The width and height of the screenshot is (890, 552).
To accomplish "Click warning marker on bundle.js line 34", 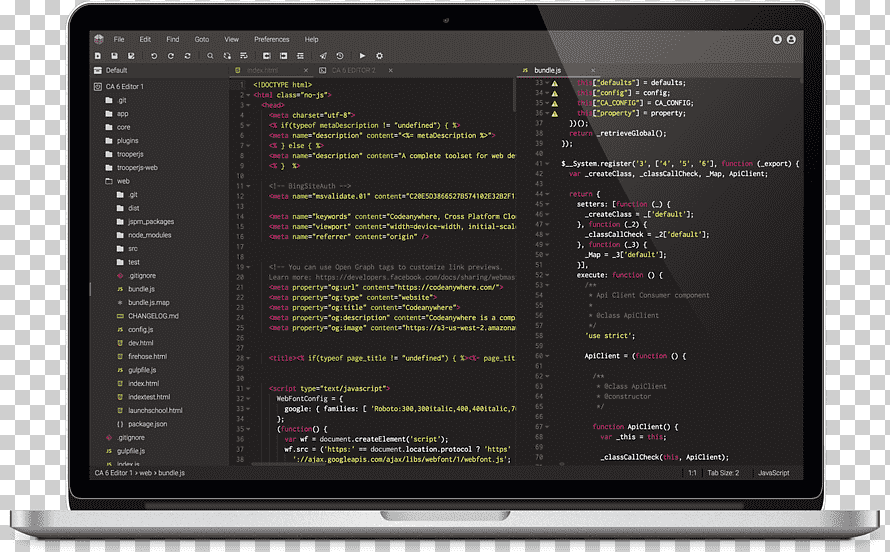I will [x=555, y=93].
